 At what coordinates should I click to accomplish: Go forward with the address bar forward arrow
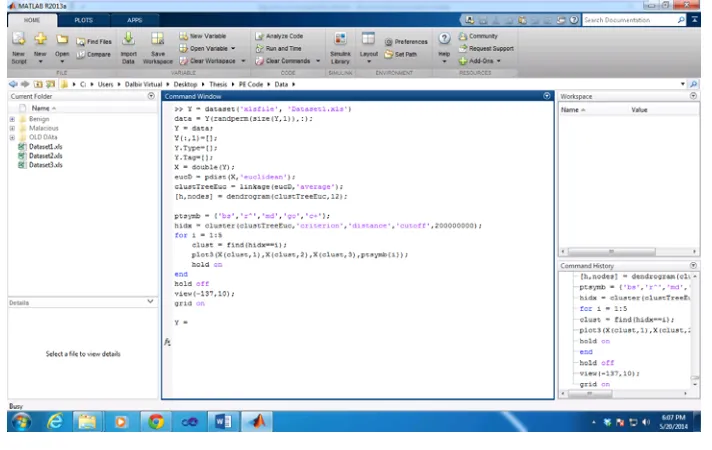pos(25,84)
